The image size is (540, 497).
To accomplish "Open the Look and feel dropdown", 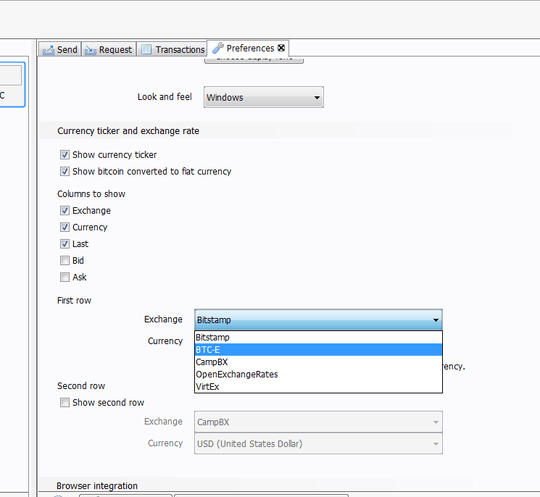I will [x=263, y=97].
